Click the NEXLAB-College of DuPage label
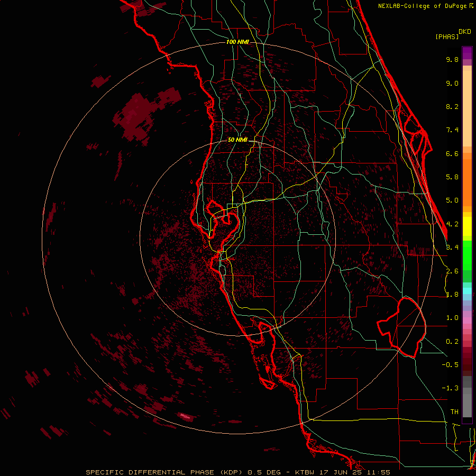This screenshot has height=476, width=476. (x=422, y=6)
